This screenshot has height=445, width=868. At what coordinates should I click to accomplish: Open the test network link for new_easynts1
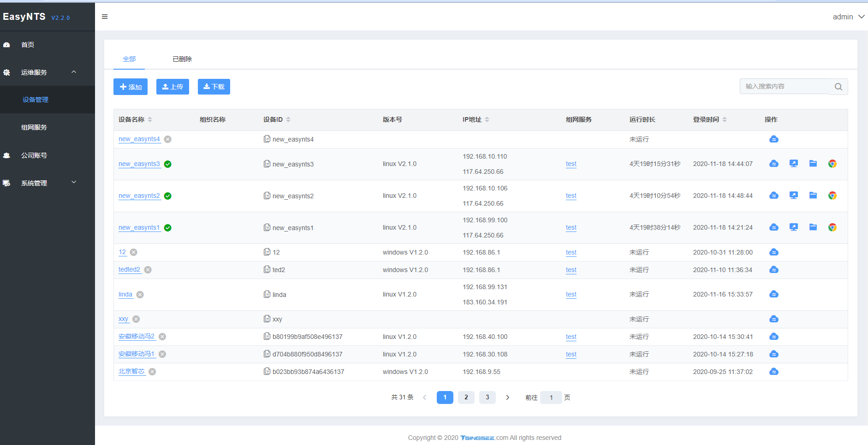coord(571,227)
